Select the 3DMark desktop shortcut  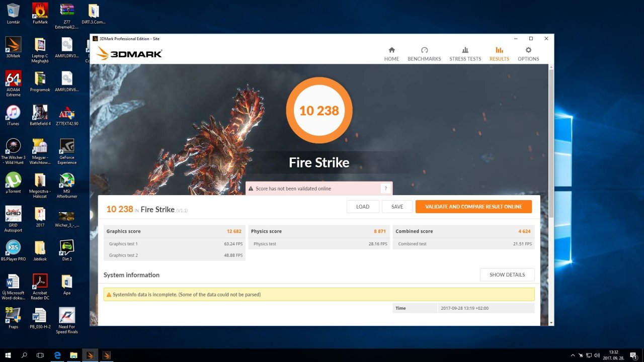click(x=14, y=47)
